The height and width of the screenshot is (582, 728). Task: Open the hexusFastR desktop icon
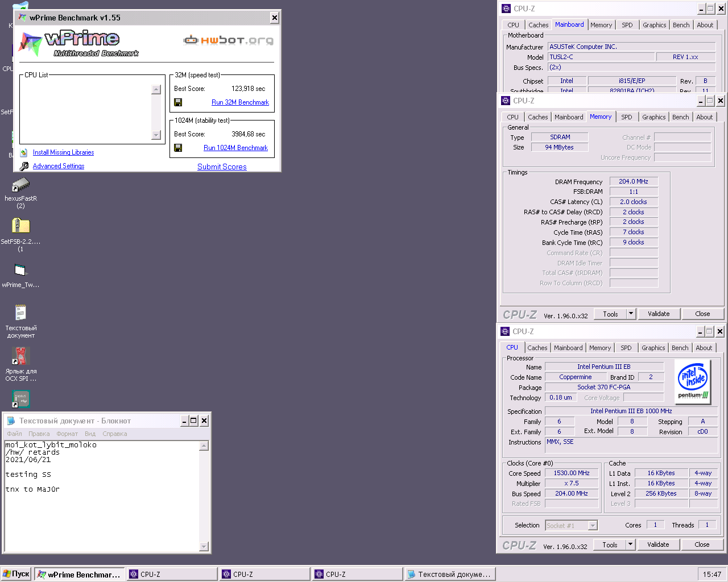(x=21, y=185)
